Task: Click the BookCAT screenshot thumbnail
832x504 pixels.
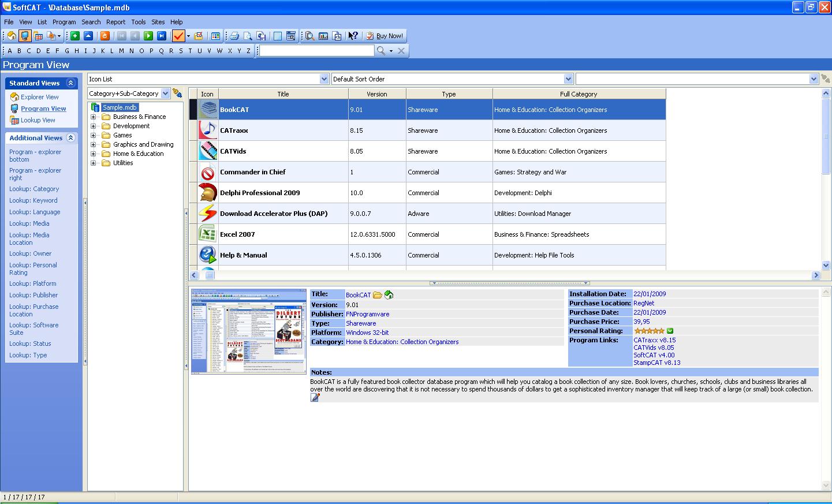Action: point(249,331)
